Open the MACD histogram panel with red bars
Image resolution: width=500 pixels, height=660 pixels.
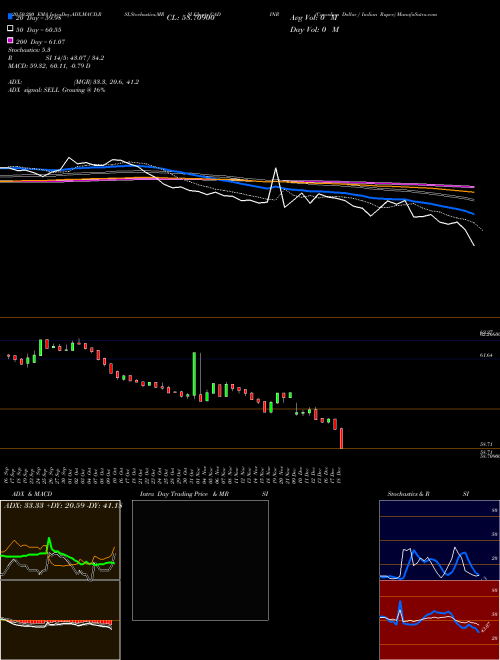point(60,620)
